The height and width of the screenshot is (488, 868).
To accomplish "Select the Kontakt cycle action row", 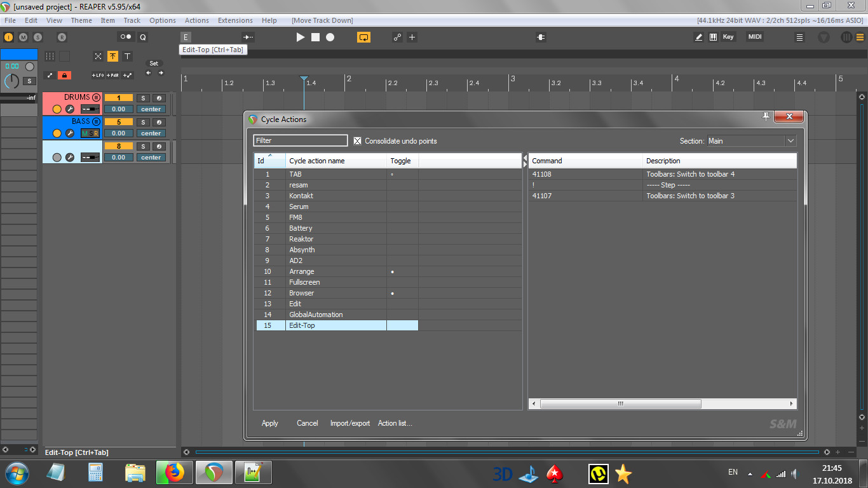I will 388,196.
